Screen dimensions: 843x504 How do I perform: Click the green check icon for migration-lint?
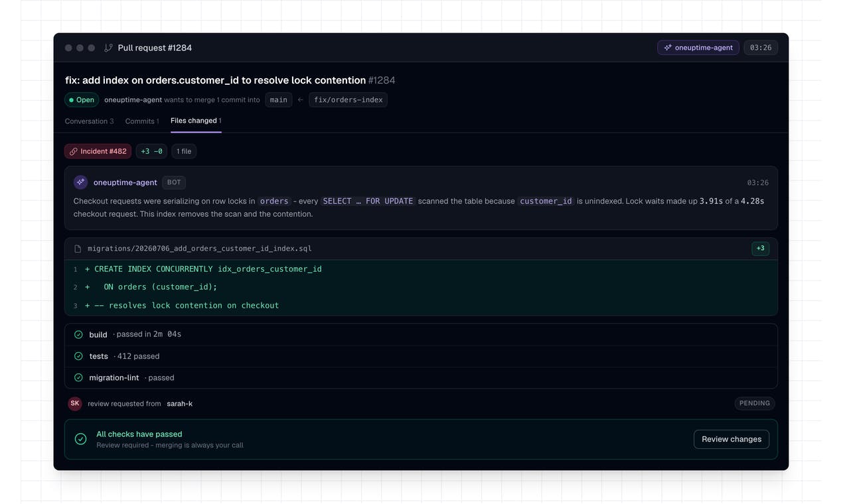(78, 377)
